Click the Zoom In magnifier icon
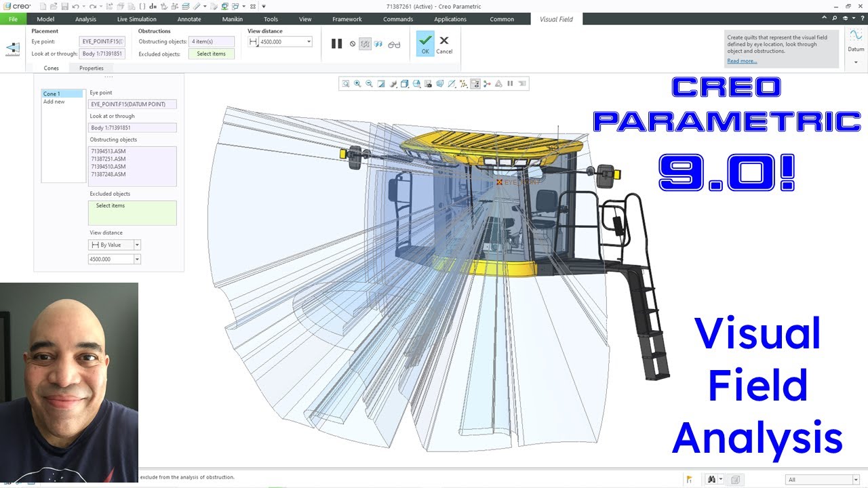The image size is (868, 488). click(x=357, y=84)
